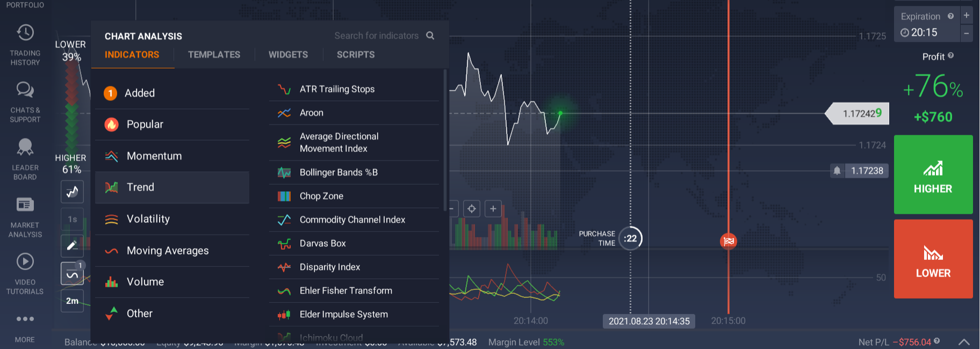Show Net P/L info icon
980x349 pixels.
coord(936,341)
